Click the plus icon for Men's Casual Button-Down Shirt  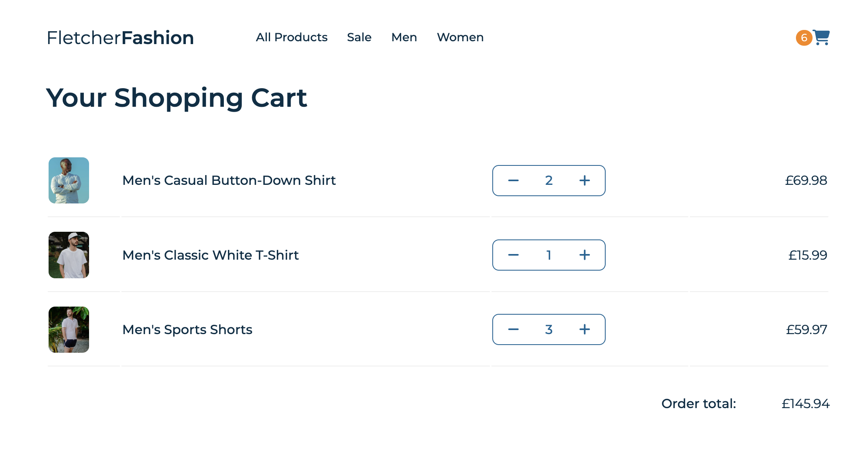click(585, 181)
